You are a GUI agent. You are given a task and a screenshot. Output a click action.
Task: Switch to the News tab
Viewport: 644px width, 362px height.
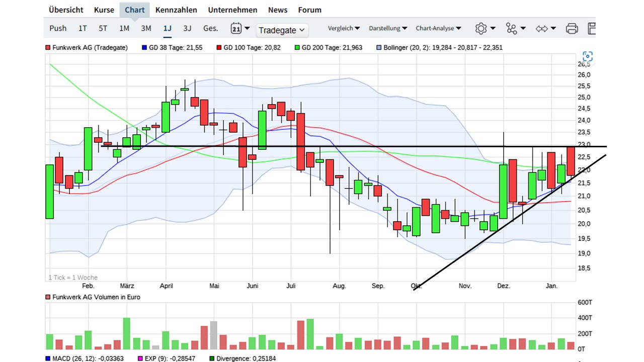278,10
